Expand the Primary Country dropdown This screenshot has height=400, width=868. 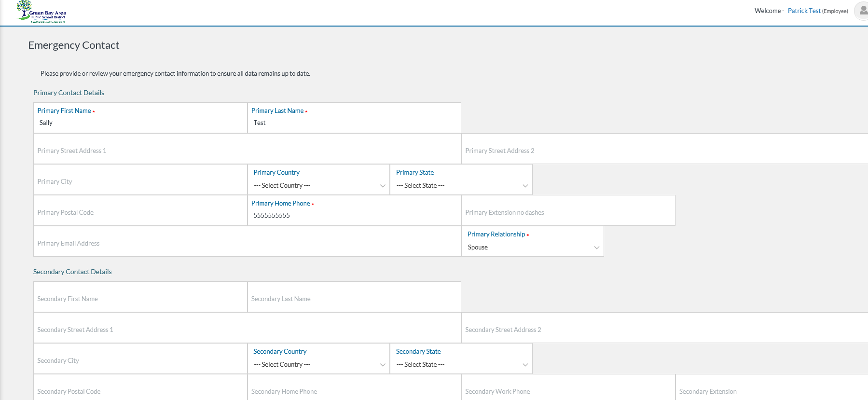tap(318, 186)
